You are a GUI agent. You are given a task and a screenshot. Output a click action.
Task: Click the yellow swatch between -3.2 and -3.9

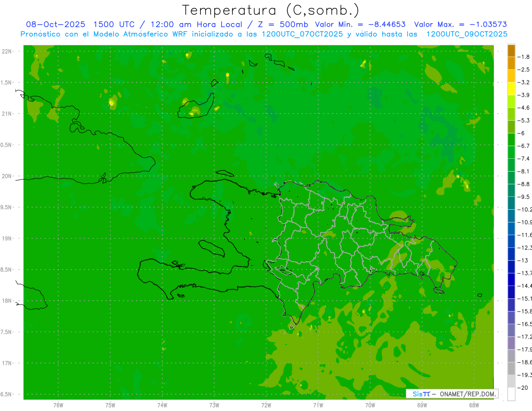(511, 89)
